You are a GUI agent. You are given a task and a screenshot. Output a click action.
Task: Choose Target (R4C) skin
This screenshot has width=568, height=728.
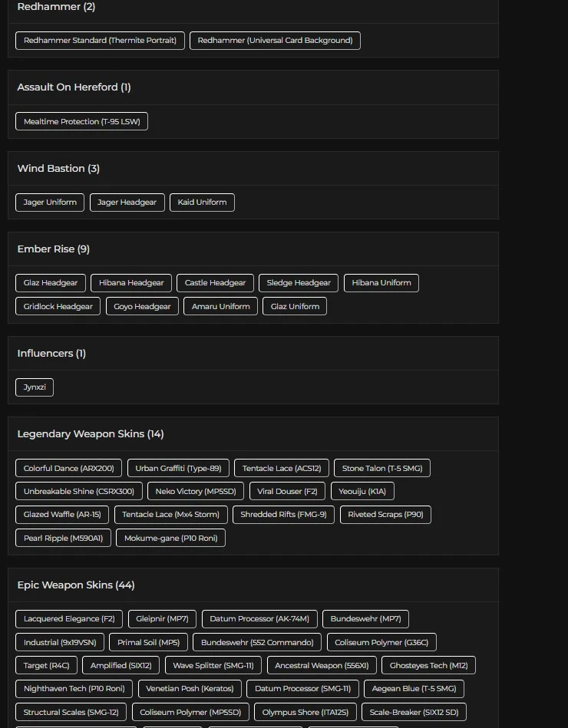pyautogui.click(x=47, y=665)
